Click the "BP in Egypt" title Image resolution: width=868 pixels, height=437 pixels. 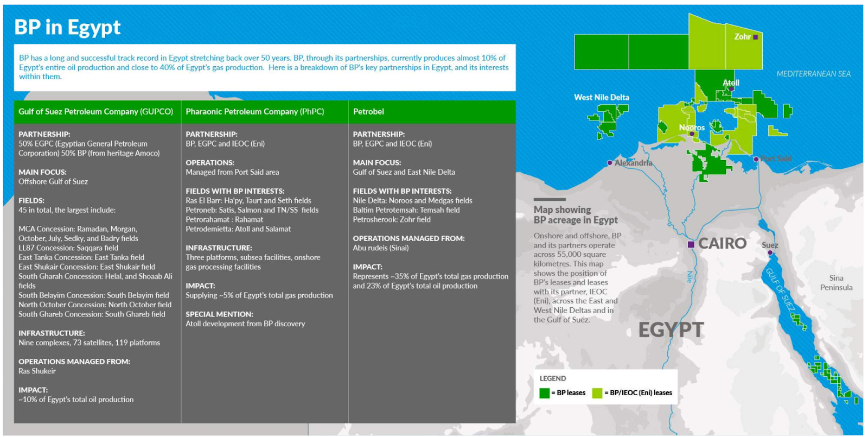(x=67, y=27)
